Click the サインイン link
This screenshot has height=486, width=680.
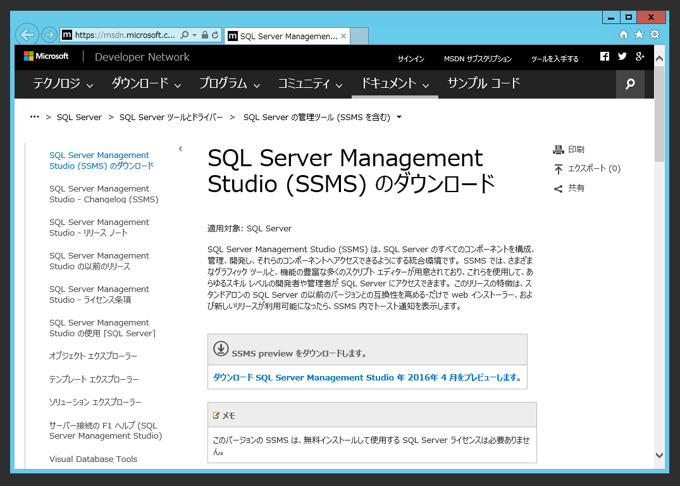(411, 59)
